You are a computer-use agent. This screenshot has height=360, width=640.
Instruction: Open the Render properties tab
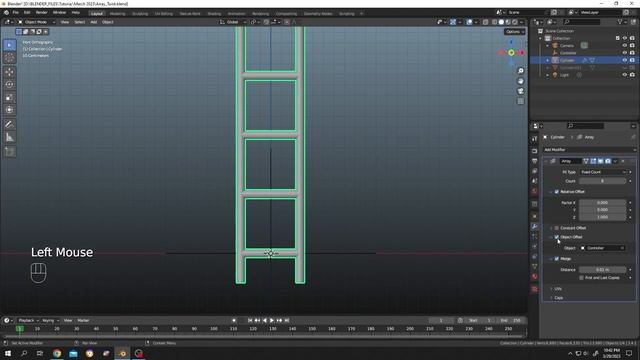535,151
